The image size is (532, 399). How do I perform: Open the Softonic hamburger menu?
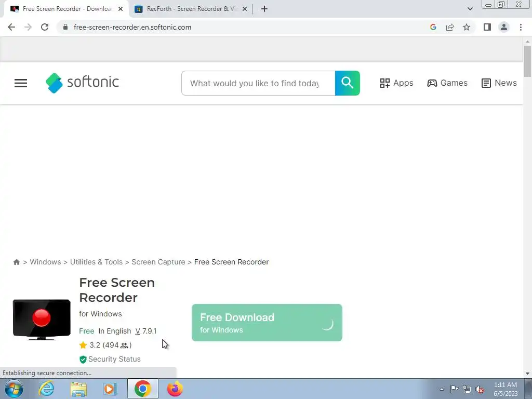(x=21, y=83)
